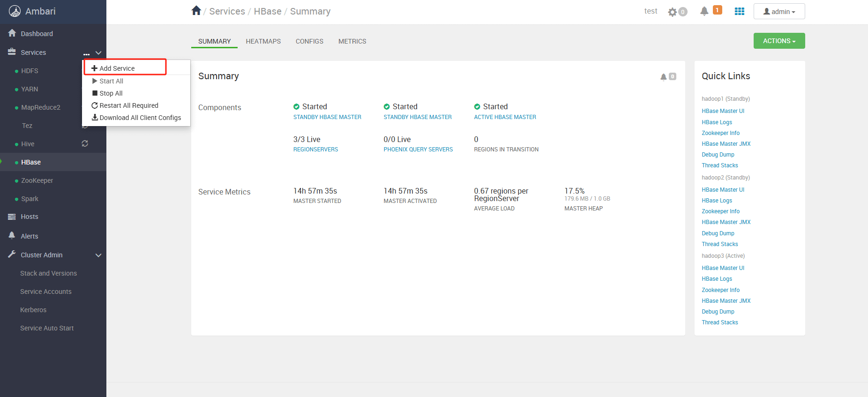868x397 pixels.
Task: Collapse the Cluster Admin chevron
Action: pyautogui.click(x=98, y=255)
